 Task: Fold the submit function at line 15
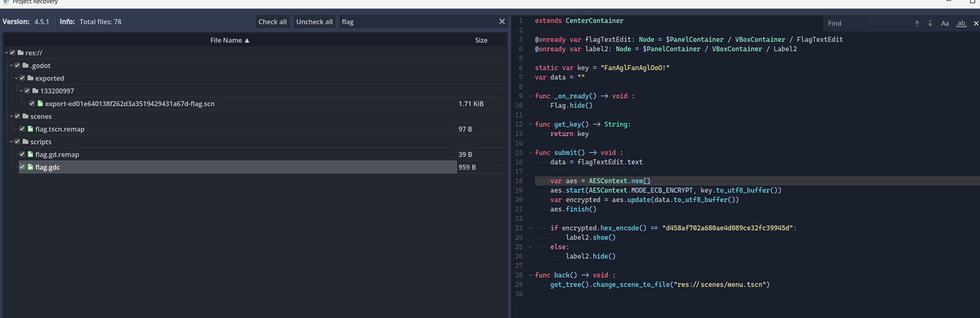[x=530, y=153]
